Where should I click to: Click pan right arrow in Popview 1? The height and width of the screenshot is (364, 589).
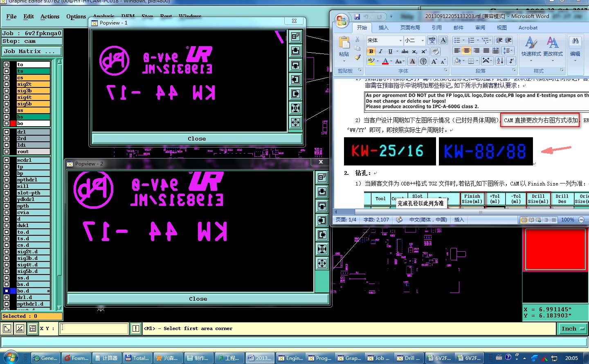coord(296,94)
